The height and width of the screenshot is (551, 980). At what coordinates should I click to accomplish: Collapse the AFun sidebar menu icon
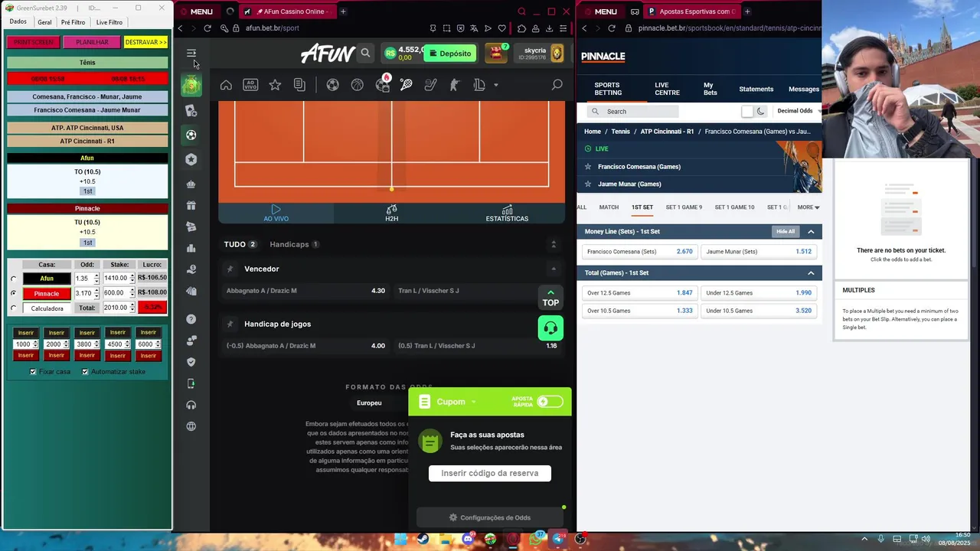[191, 53]
